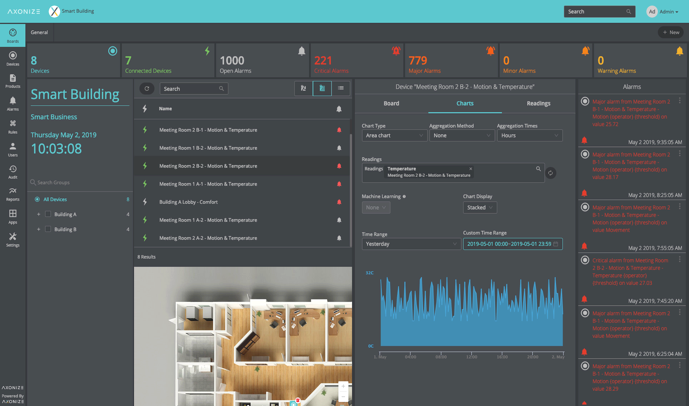689x406 pixels.
Task: Open the Critical Alarms summary card
Action: pos(357,60)
